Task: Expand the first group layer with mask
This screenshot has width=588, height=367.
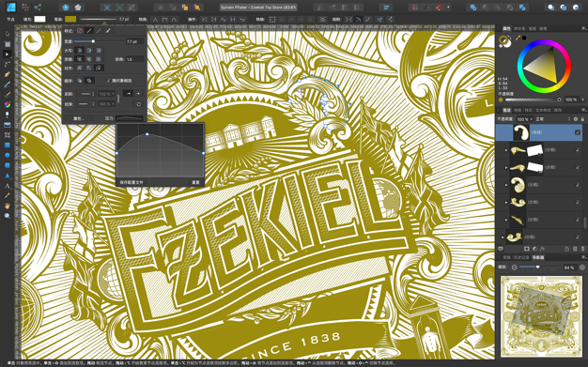Action: [506, 150]
